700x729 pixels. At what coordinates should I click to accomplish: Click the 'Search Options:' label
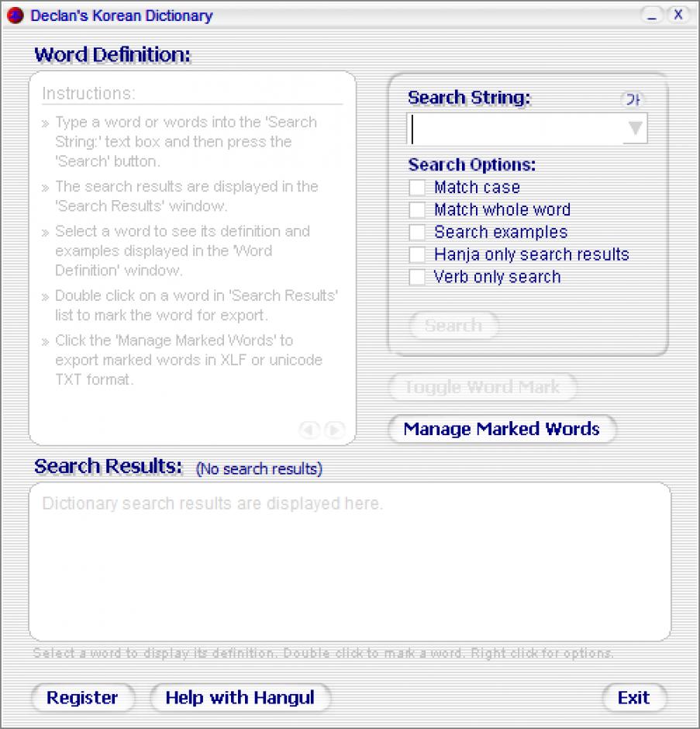click(x=472, y=164)
